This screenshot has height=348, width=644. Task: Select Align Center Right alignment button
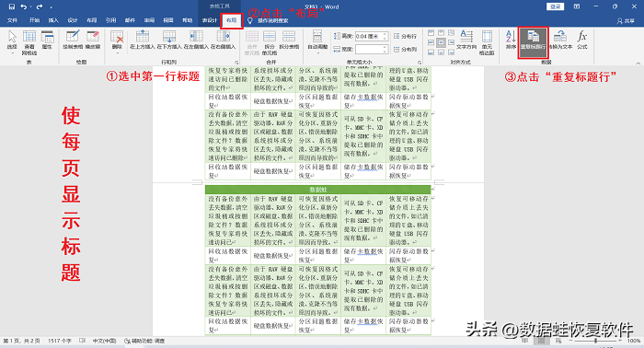coord(451,42)
